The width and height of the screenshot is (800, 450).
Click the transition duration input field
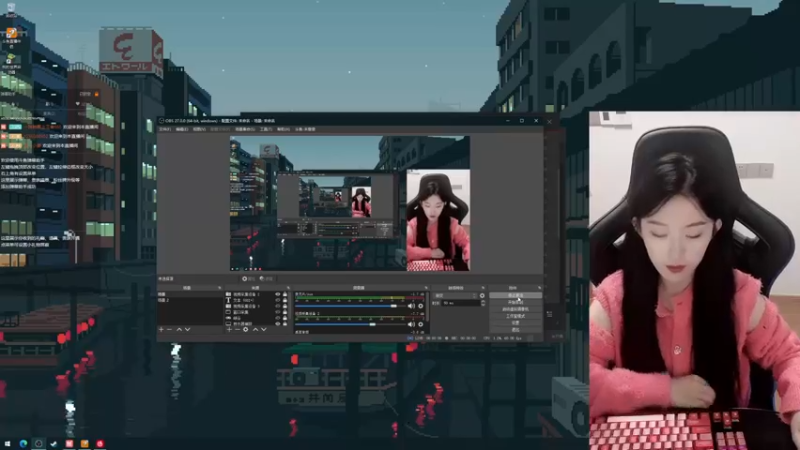pyautogui.click(x=461, y=303)
